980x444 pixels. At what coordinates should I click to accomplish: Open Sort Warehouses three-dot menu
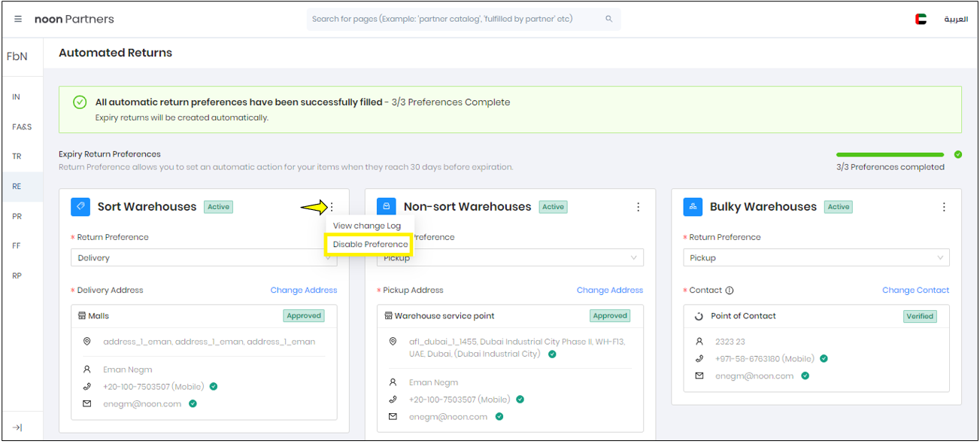[x=332, y=207]
